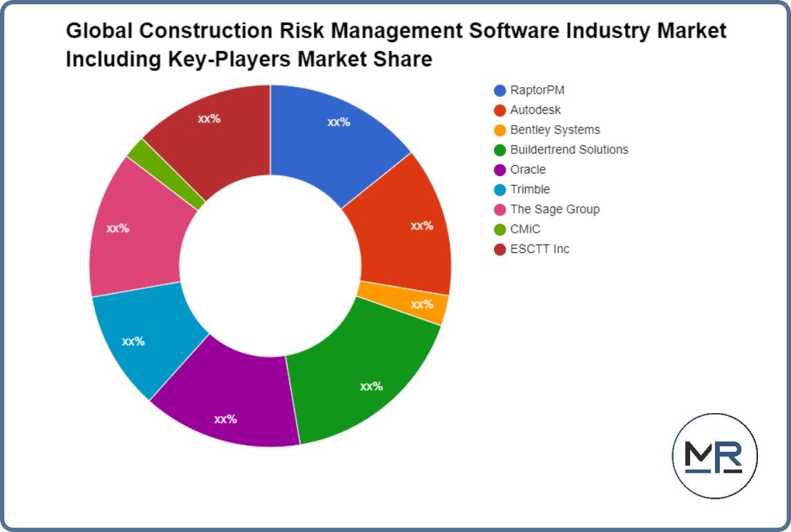
Task: Select the Oracle legend label
Action: coord(528,169)
